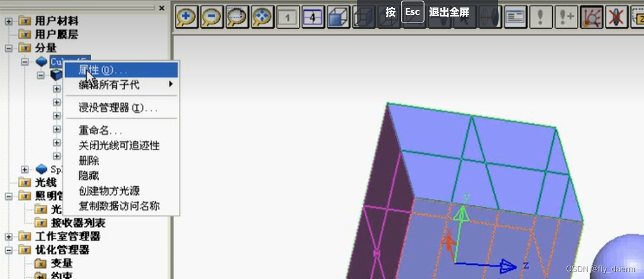This screenshot has width=644, height=279.
Task: Select the zoom-to-window region tool
Action: pyautogui.click(x=237, y=17)
